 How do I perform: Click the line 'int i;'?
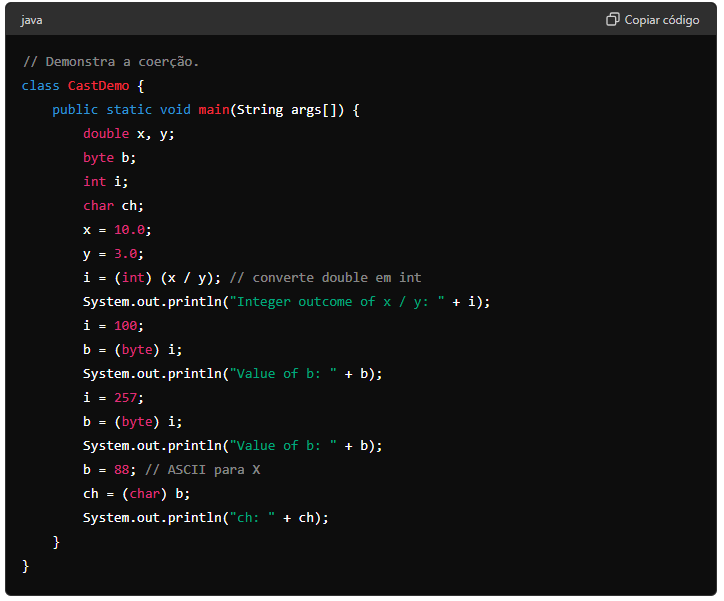coord(106,182)
